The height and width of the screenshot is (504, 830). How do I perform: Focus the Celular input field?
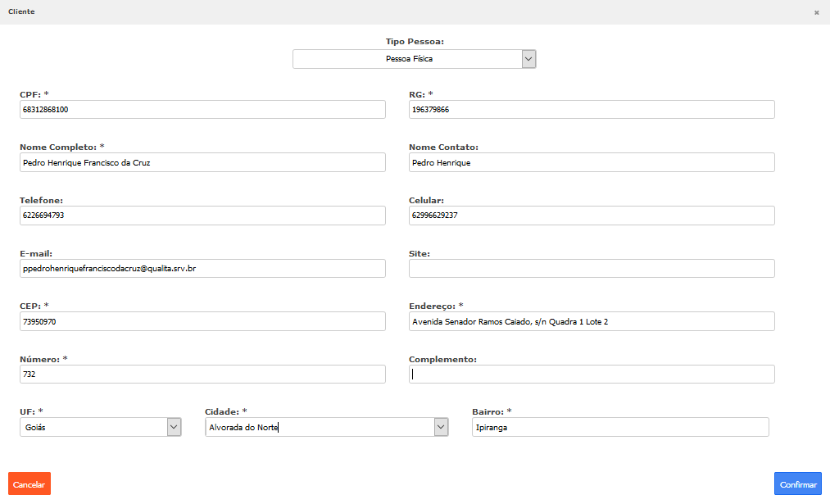pos(592,216)
